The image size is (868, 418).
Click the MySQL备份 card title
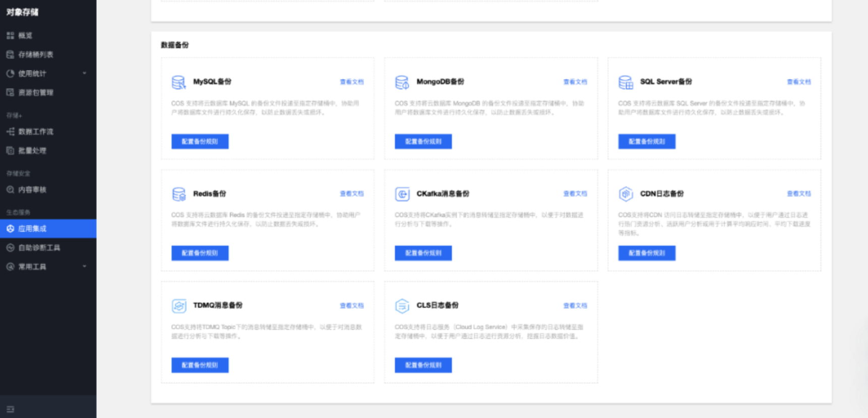pos(212,82)
